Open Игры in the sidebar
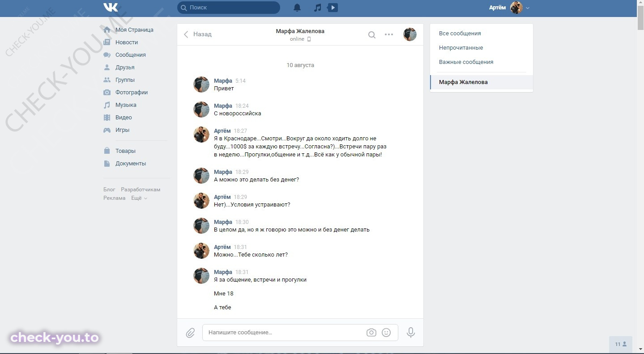 pyautogui.click(x=122, y=130)
